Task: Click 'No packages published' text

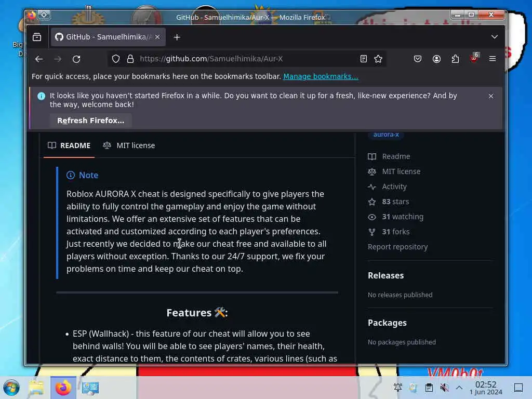Action: [402, 342]
